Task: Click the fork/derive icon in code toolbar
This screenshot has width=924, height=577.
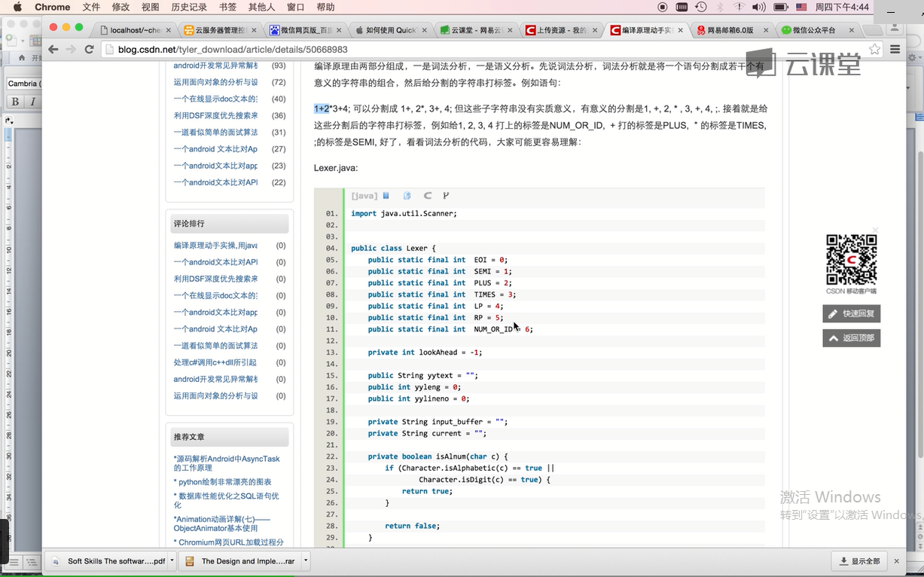Action: (x=446, y=196)
